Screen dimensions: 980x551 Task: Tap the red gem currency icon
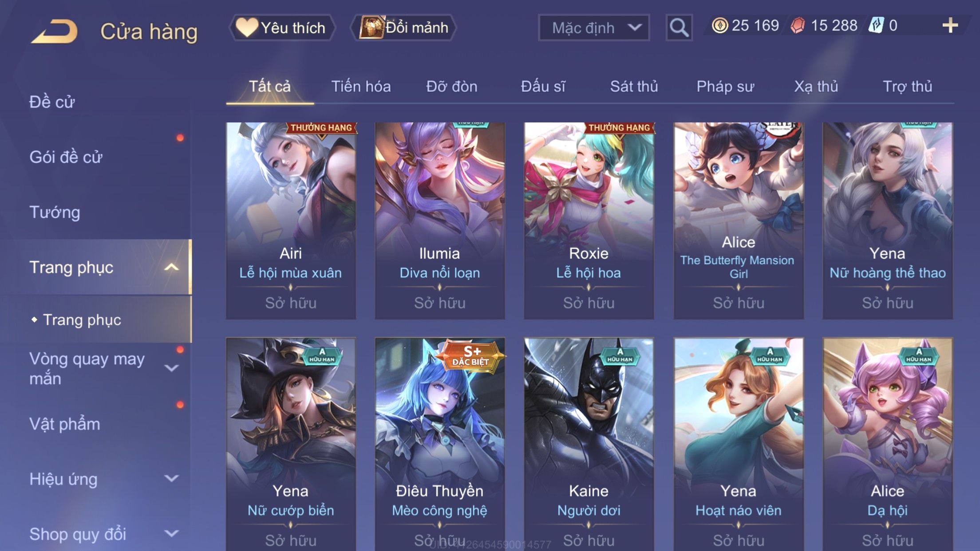(798, 26)
